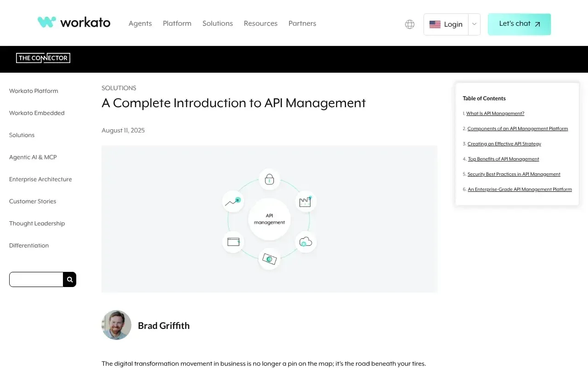Open the Platform navigation menu

(x=177, y=23)
